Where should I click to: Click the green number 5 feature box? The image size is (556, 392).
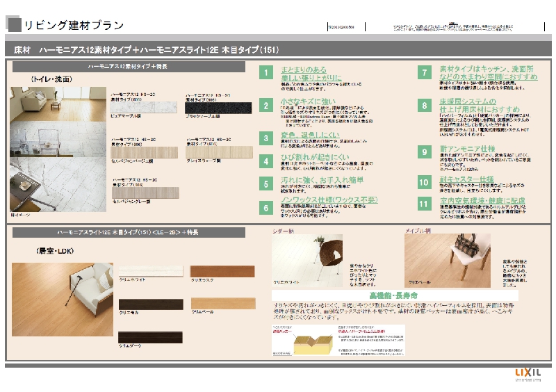266,184
